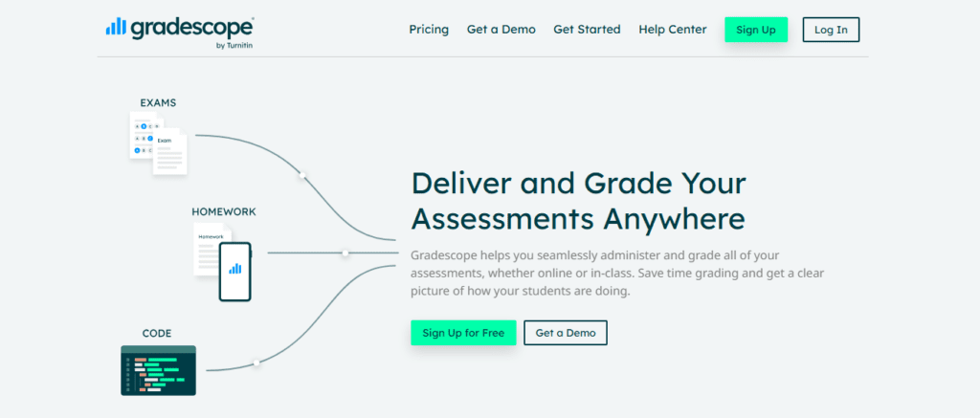
Task: Click the phone with bar chart icon
Action: (x=234, y=271)
